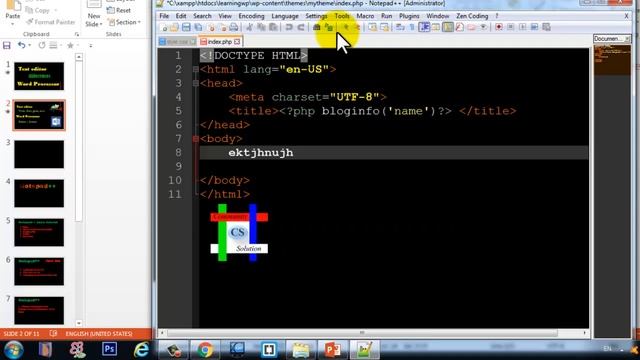640x360 pixels.
Task: Click the Save All icon in Notepad++ toolbar
Action: (198, 27)
